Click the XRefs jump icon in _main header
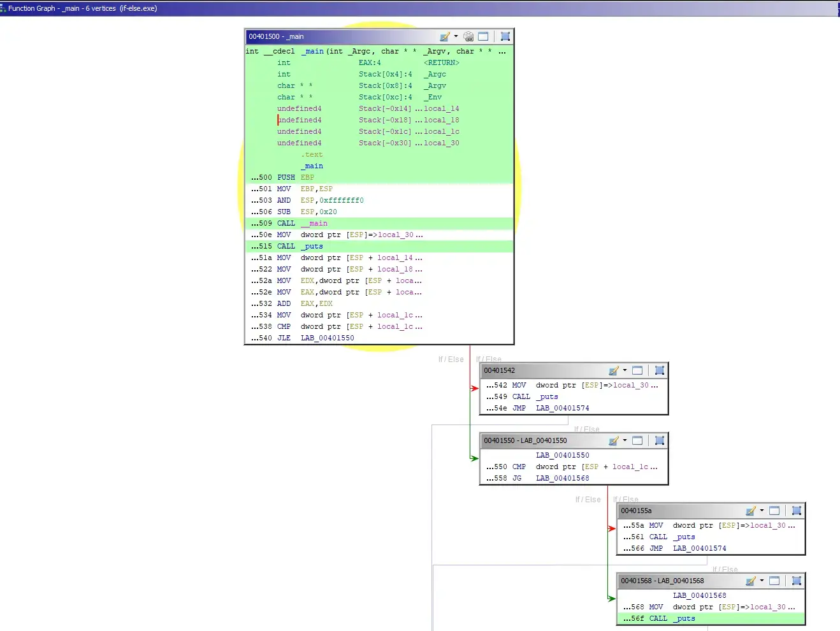 [x=468, y=36]
